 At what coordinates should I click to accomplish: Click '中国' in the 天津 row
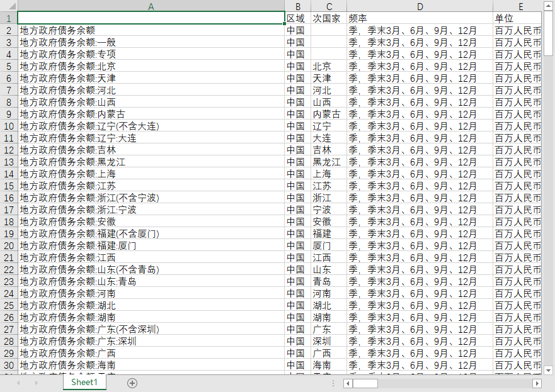coord(298,79)
